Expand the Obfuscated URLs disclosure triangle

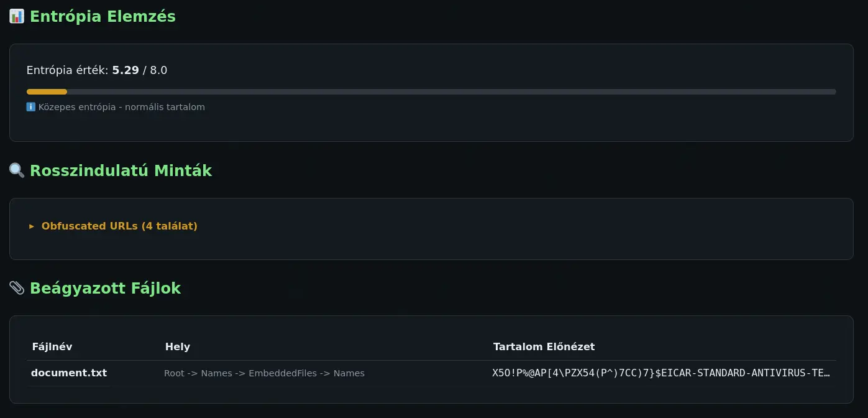[32, 226]
